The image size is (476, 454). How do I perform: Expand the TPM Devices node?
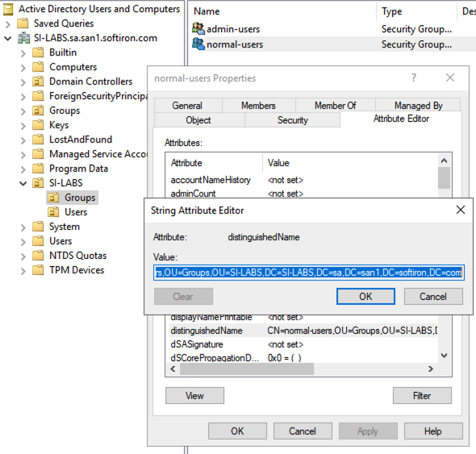pos(23,271)
